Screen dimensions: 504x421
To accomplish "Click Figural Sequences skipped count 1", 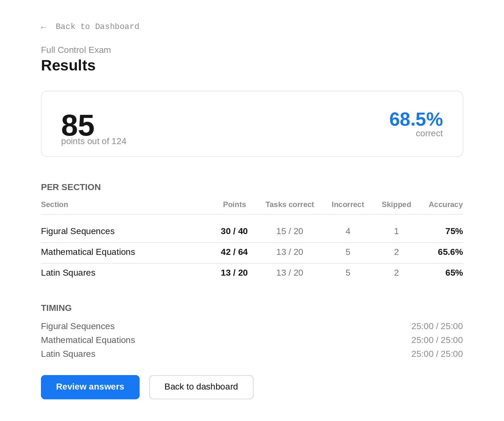I will tap(396, 231).
